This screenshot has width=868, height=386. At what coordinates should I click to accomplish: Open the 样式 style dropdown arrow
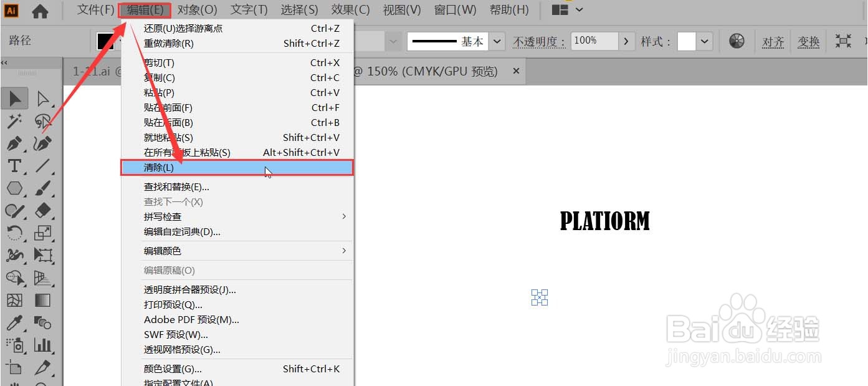(704, 41)
